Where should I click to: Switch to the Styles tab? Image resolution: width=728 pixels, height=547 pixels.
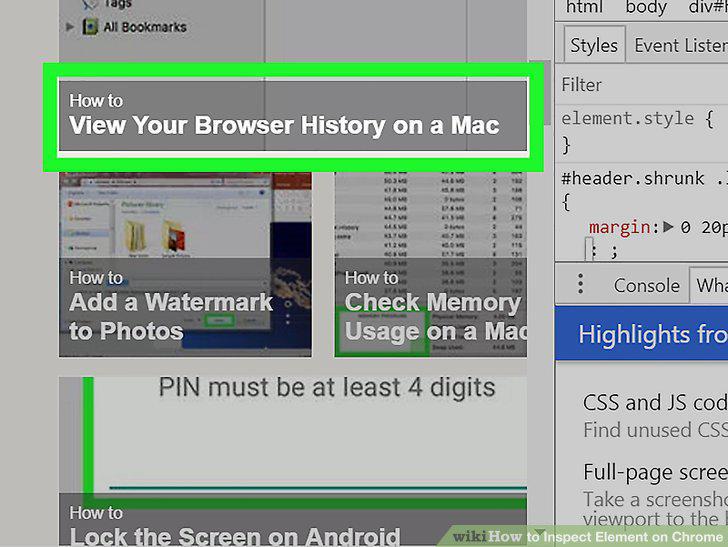[x=594, y=46]
